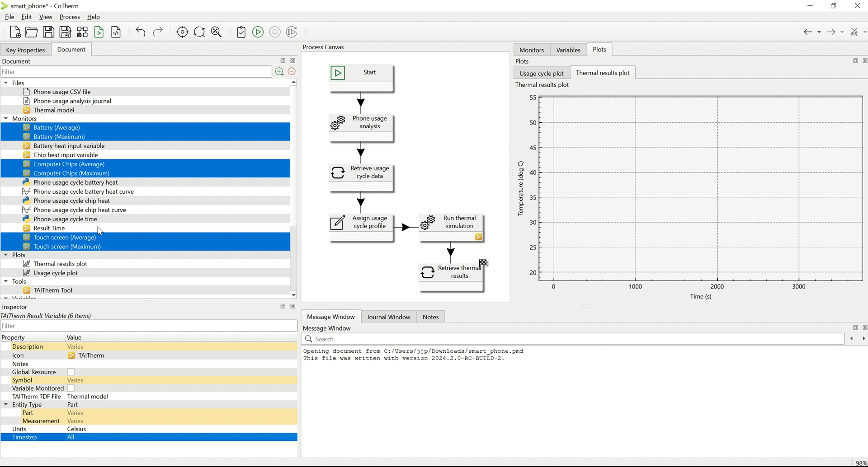This screenshot has height=467, width=868.
Task: Click the Redo arrow icon
Action: coord(158,32)
